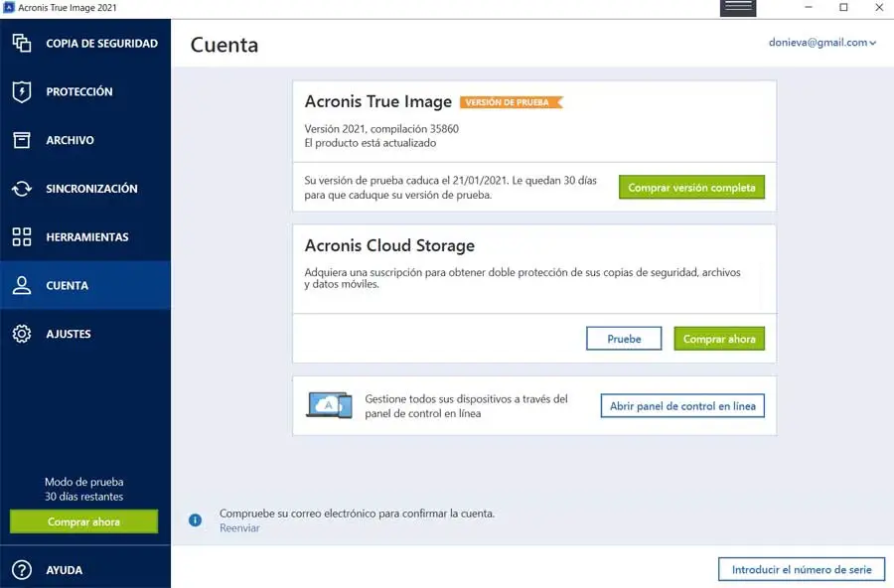
Task: Click the blue information icon
Action: 195,520
